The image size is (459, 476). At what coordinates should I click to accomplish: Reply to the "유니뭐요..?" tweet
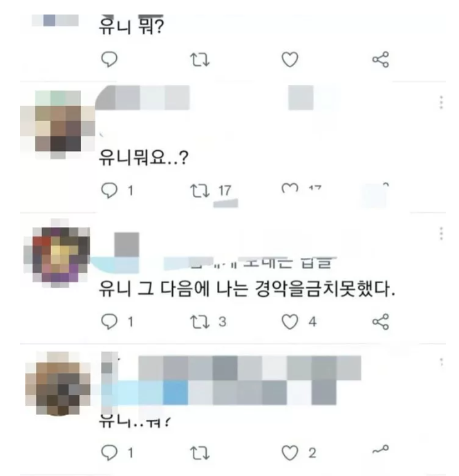pyautogui.click(x=109, y=190)
